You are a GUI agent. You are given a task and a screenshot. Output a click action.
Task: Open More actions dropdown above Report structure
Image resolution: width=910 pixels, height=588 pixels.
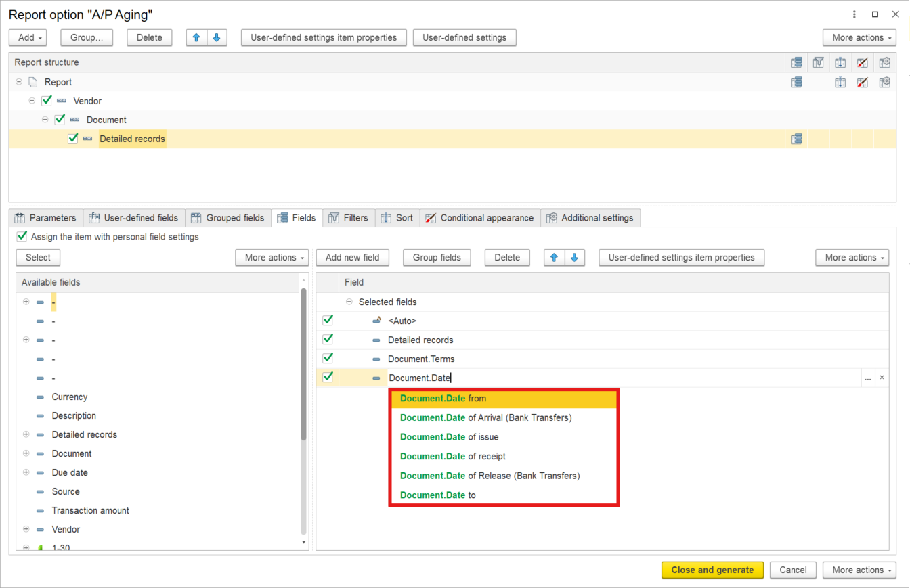pyautogui.click(x=859, y=38)
